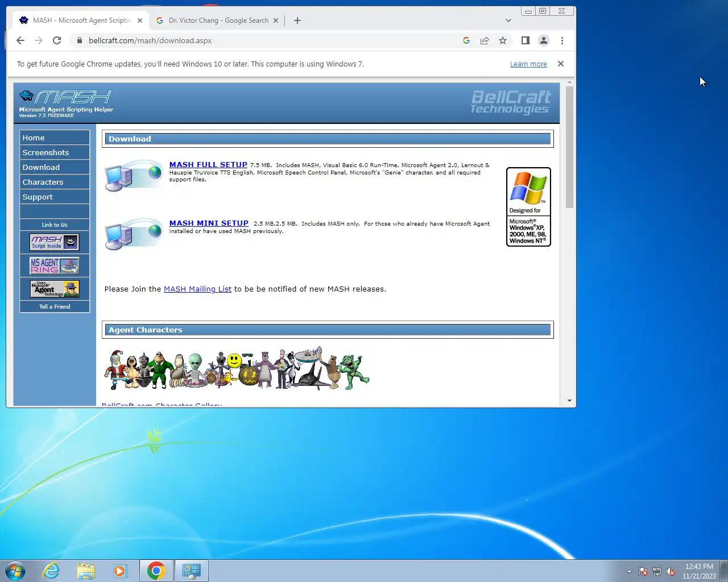This screenshot has height=582, width=728.
Task: Click computer globe icon beside MASH MINI SETUP
Action: coord(134,234)
